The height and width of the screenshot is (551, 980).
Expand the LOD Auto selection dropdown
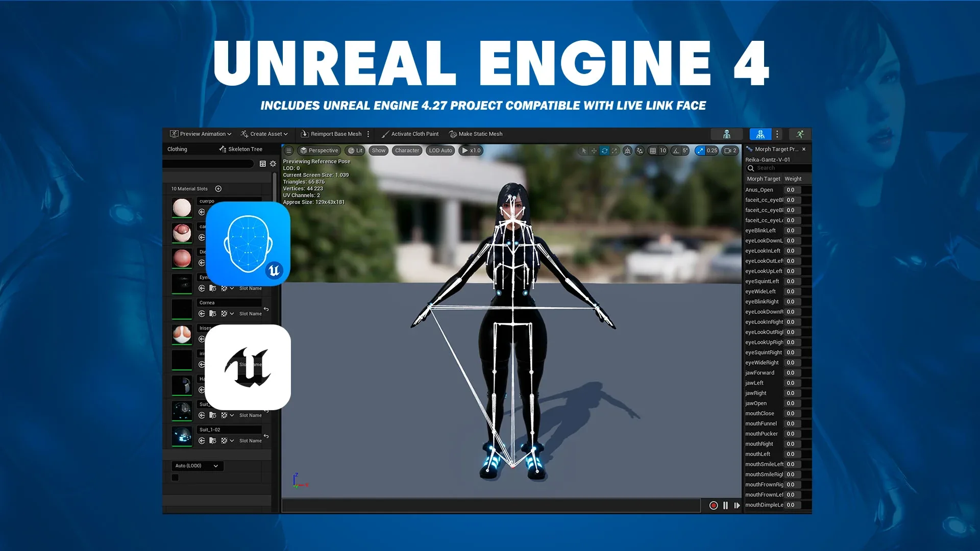pos(442,150)
